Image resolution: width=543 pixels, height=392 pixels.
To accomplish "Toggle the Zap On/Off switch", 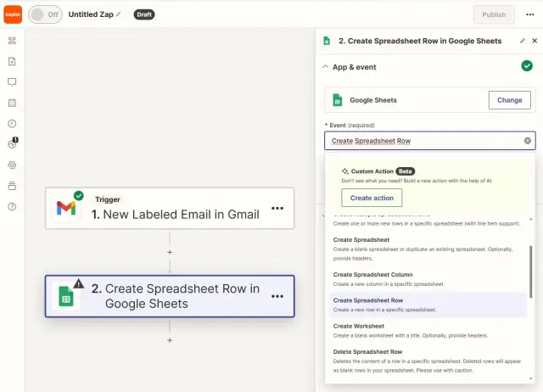I will coord(45,14).
